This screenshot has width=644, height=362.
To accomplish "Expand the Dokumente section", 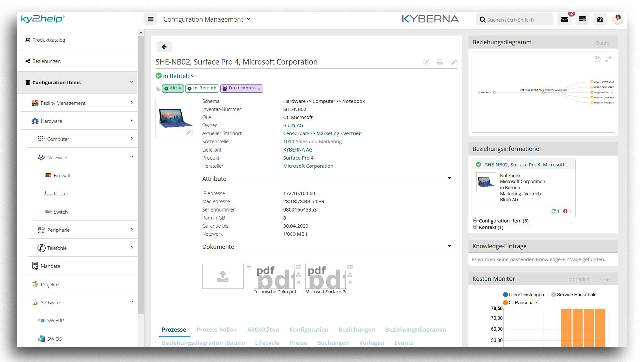I will click(x=449, y=247).
